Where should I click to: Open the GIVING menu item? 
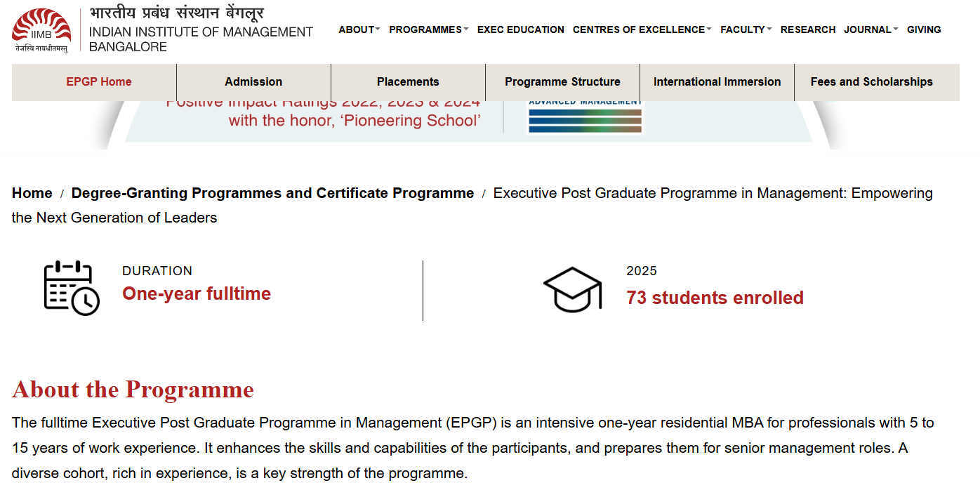pos(924,29)
